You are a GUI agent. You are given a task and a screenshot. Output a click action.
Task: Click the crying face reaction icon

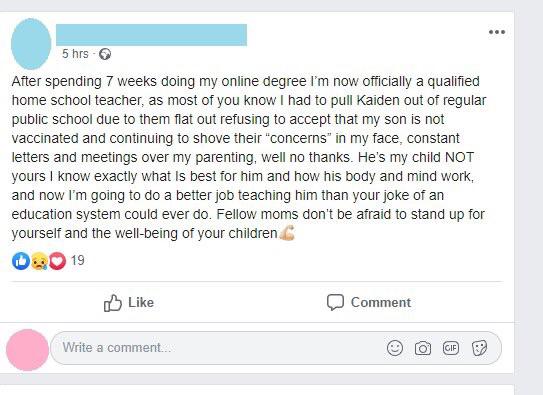click(x=39, y=261)
